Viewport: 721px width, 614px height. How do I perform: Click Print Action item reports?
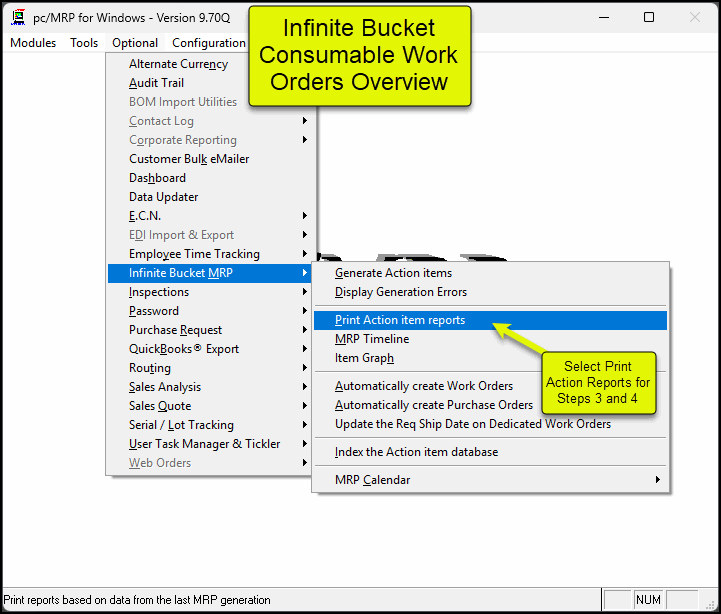(x=490, y=320)
